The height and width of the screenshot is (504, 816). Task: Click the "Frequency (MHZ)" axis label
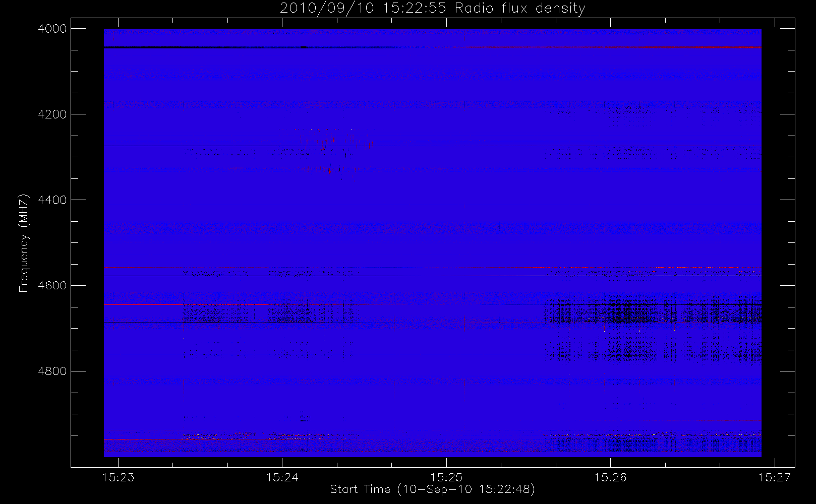24,243
